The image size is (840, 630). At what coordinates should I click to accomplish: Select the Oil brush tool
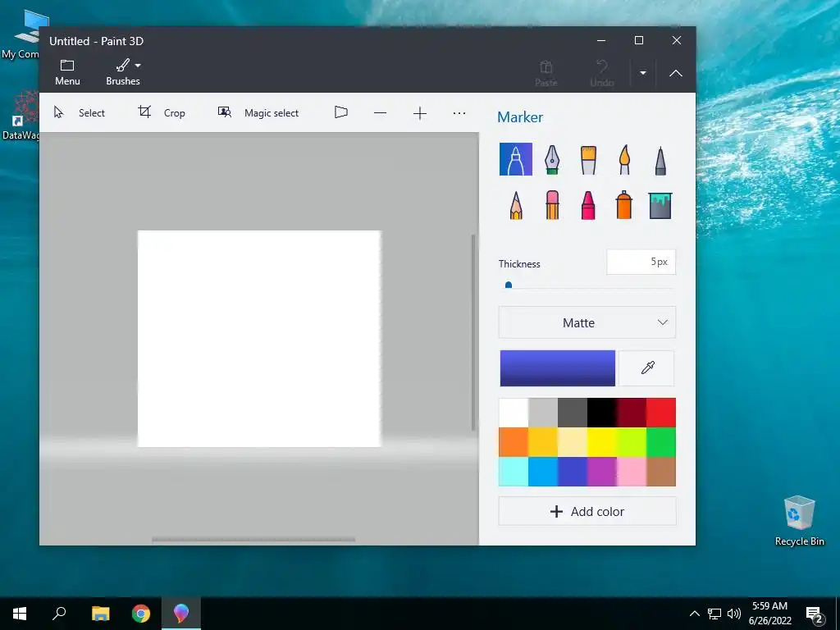588,160
